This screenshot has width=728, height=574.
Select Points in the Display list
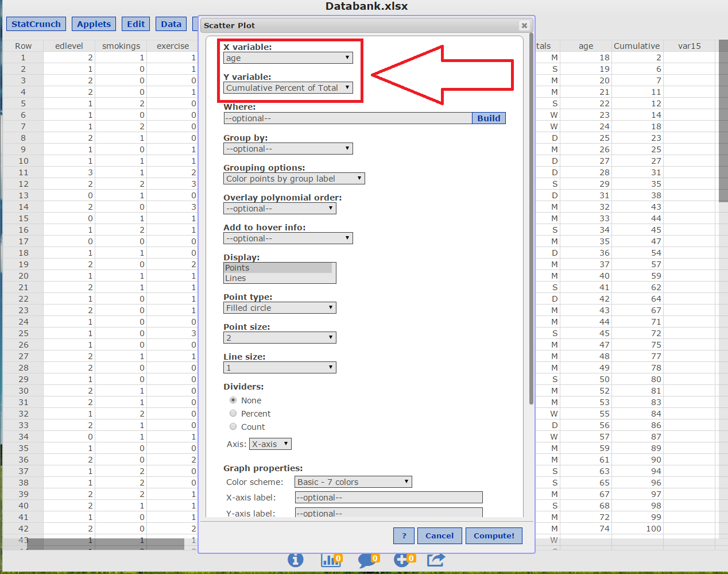click(x=278, y=268)
